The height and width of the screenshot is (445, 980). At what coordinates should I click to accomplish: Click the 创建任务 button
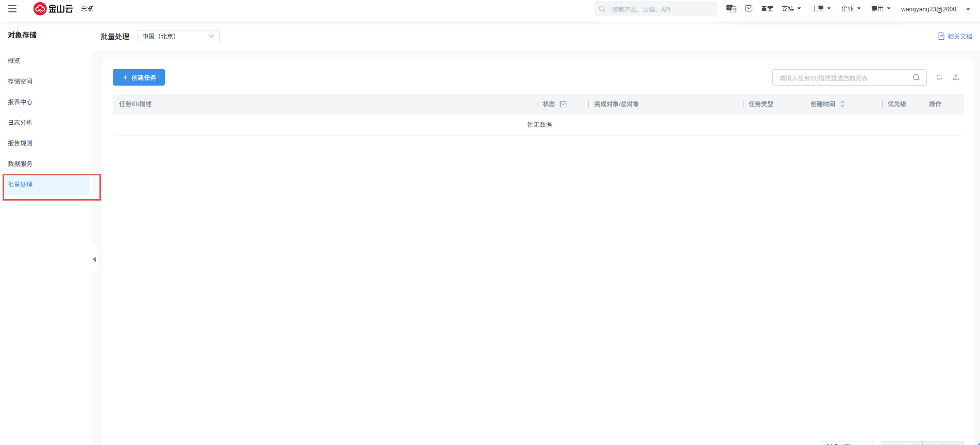(139, 77)
